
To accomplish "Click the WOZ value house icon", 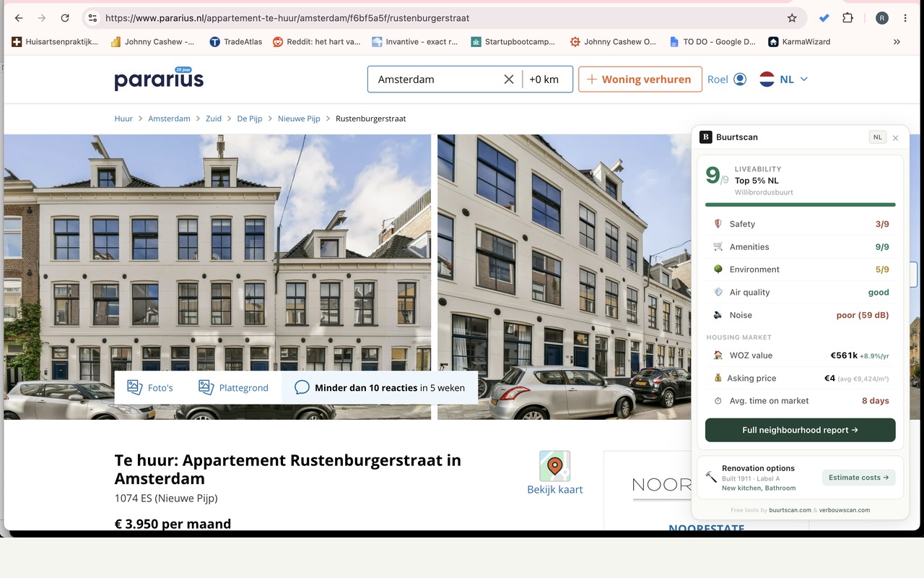I will point(718,355).
